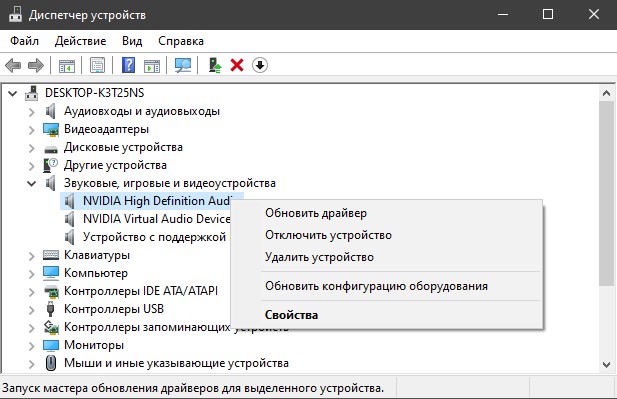Click the mouse icon beside Мыши
The image size is (617, 399).
click(x=51, y=363)
